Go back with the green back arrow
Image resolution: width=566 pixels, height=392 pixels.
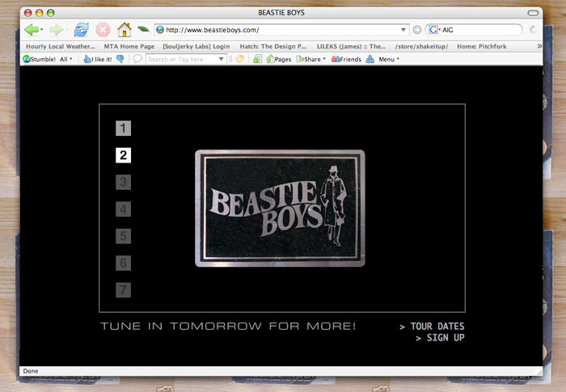point(32,30)
